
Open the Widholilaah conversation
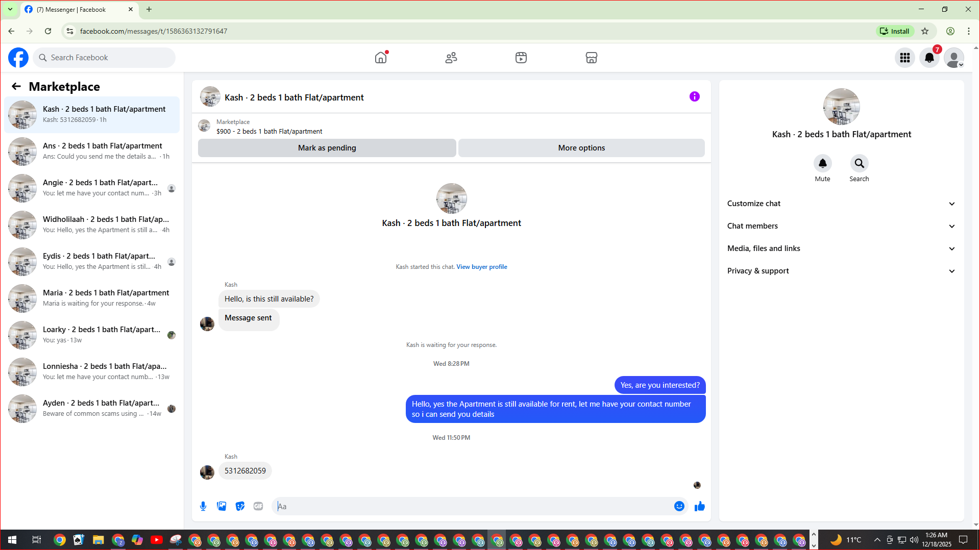pyautogui.click(x=92, y=225)
